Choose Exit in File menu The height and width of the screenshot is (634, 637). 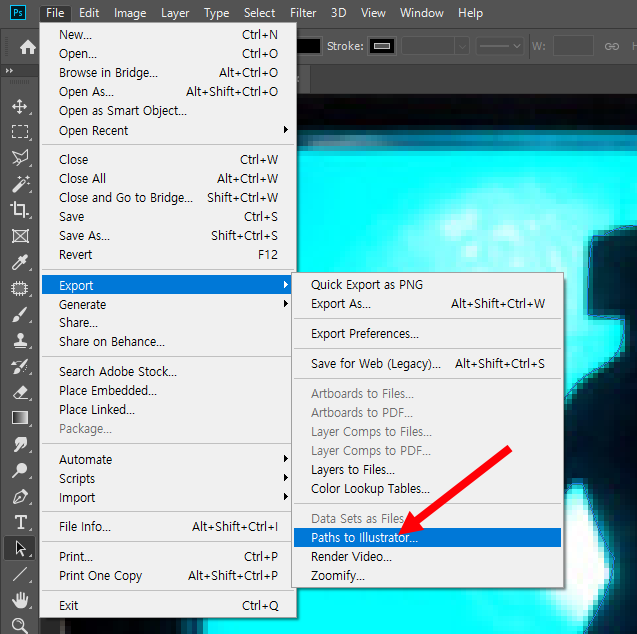(x=167, y=606)
